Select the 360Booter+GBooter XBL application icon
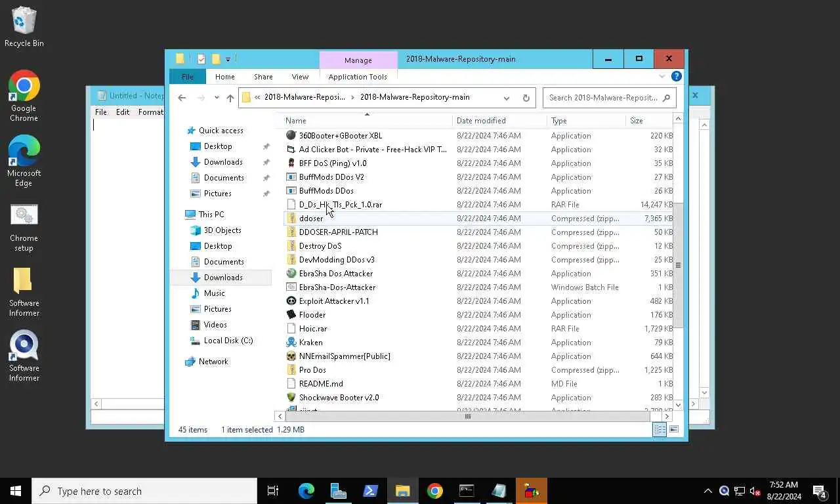Image resolution: width=840 pixels, height=504 pixels. (x=291, y=135)
